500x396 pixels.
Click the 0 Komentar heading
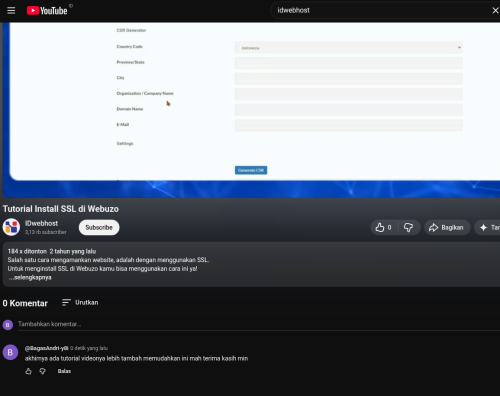(25, 303)
